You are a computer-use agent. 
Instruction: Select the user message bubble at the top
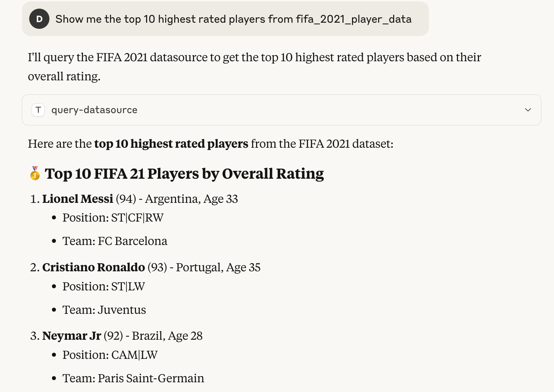tap(225, 19)
